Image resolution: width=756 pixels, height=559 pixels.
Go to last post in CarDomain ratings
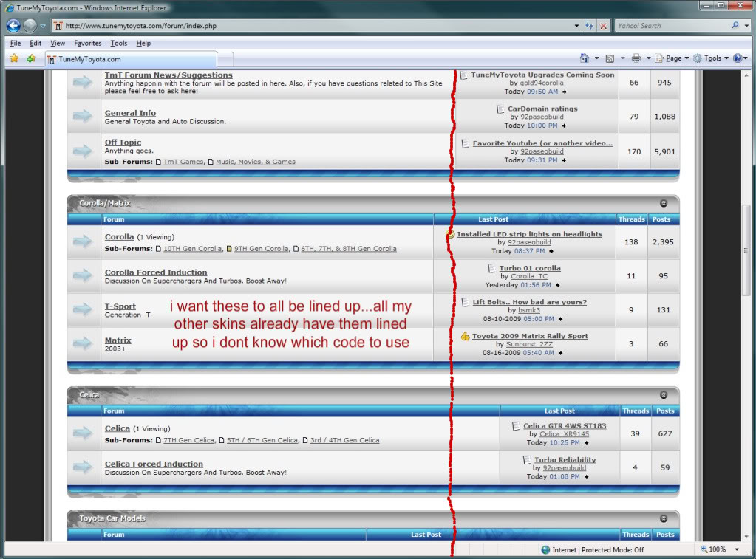(x=564, y=126)
